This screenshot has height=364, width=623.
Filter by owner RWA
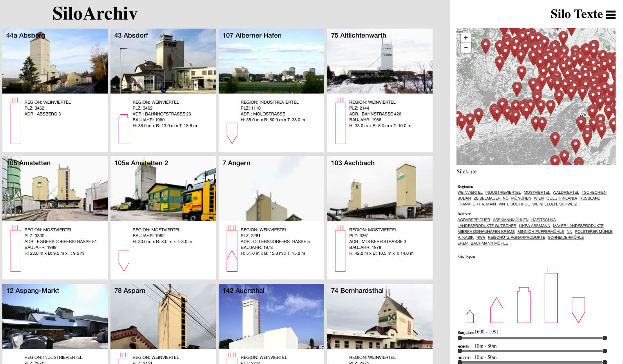(481, 238)
